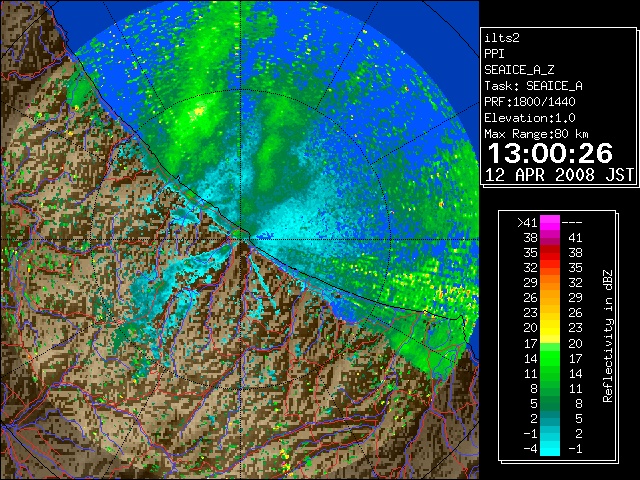This screenshot has height=480, width=640.
Task: Pick the bright green band of the color bar
Action: (x=550, y=358)
